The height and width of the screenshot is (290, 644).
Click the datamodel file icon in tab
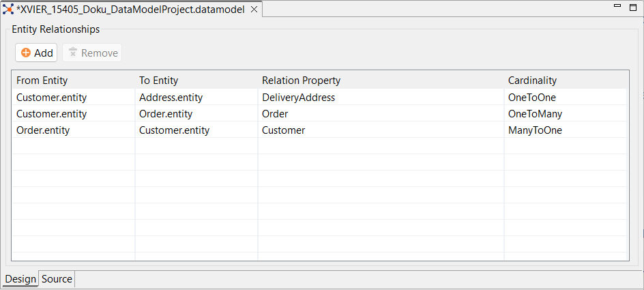pyautogui.click(x=8, y=10)
